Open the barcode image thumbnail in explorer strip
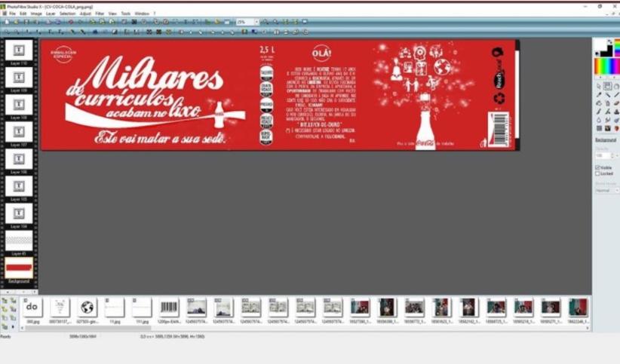Viewport: 620px width, 364px height. [x=168, y=307]
